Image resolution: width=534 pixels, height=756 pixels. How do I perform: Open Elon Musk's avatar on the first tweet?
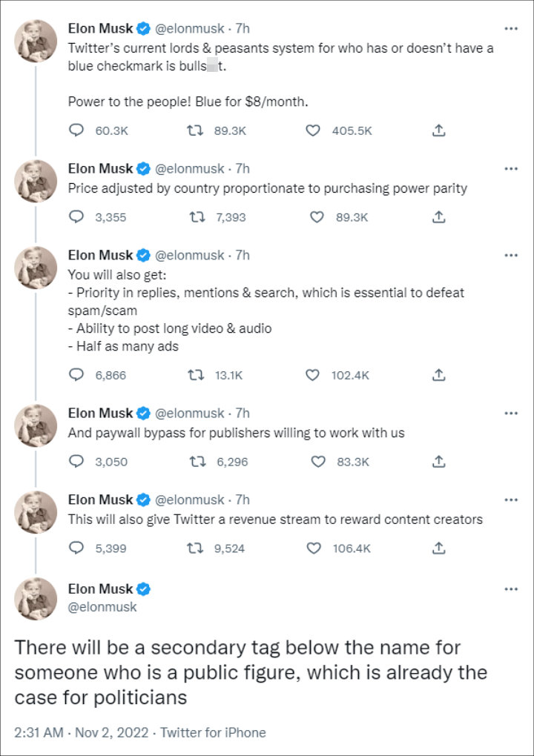(x=36, y=40)
